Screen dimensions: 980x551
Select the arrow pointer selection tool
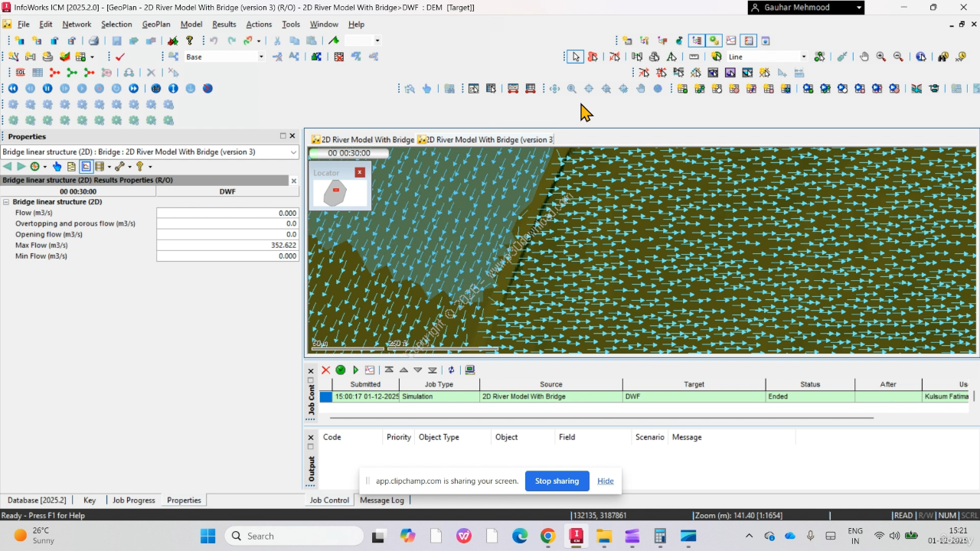pyautogui.click(x=575, y=57)
